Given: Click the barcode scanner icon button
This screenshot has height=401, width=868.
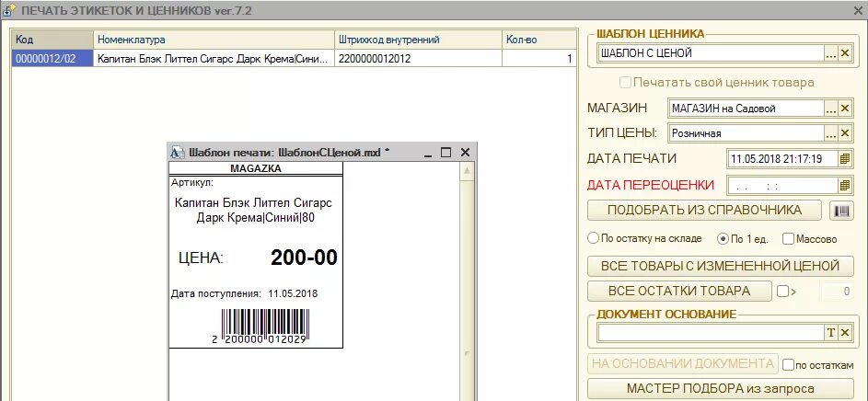Looking at the screenshot, I should [x=843, y=211].
